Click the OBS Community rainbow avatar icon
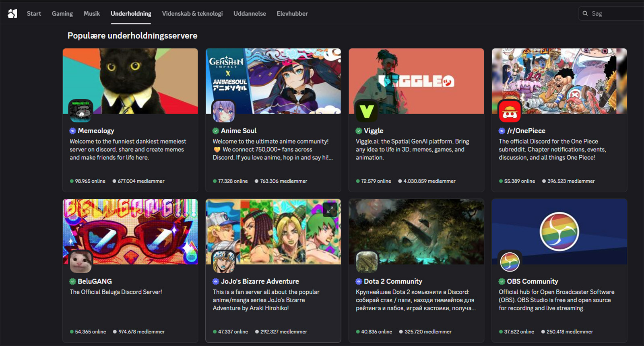Screen dimensions: 644x346 (510, 262)
